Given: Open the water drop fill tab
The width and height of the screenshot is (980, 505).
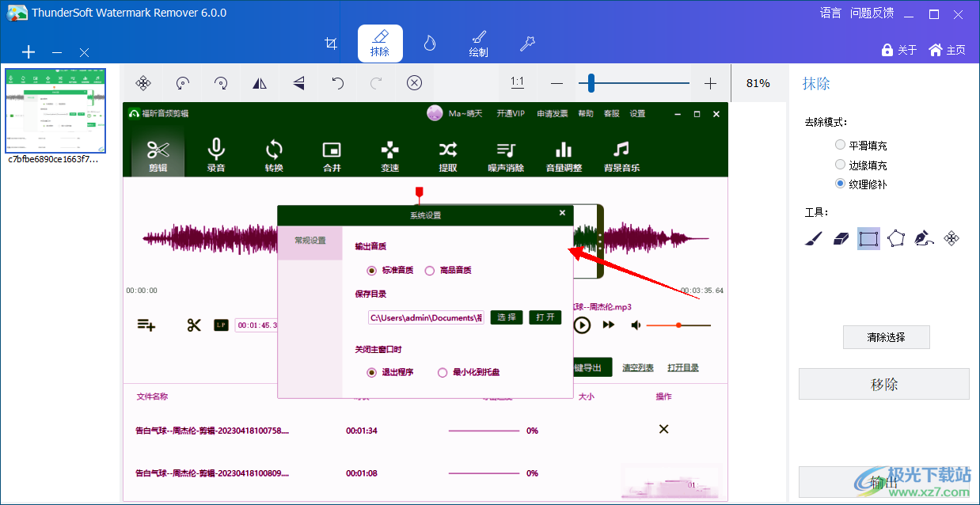Looking at the screenshot, I should click(429, 44).
